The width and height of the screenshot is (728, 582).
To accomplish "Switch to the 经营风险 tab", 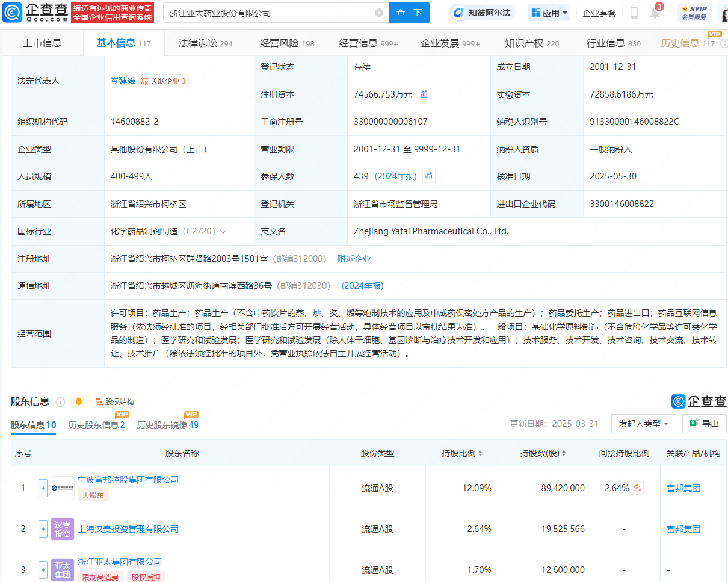I will (287, 43).
